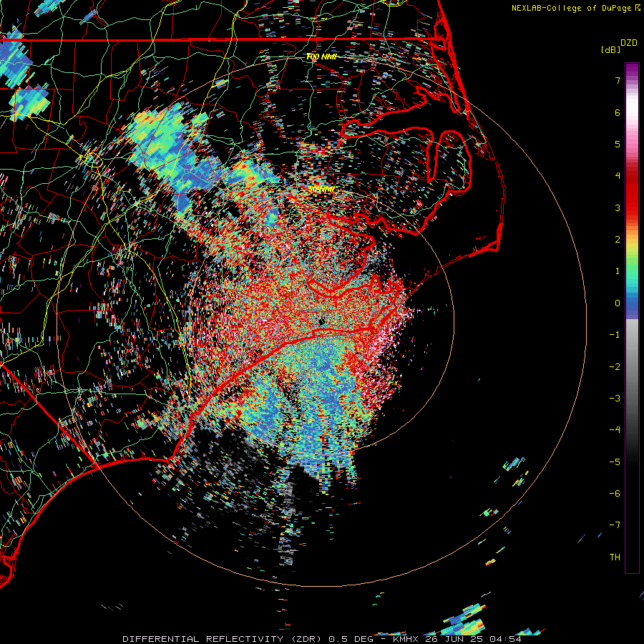The width and height of the screenshot is (644, 644).
Task: Click the 04:54 timestamp
Action: pos(505,639)
